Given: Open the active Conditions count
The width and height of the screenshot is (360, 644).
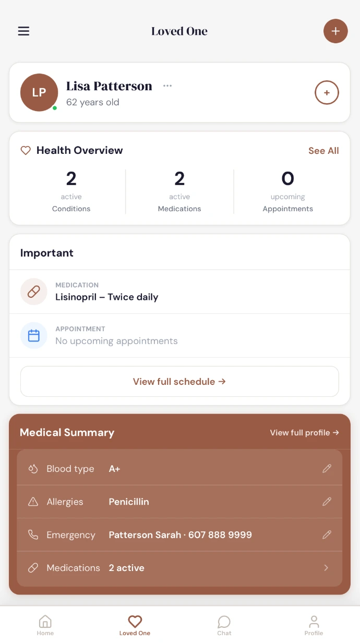Looking at the screenshot, I should [71, 192].
